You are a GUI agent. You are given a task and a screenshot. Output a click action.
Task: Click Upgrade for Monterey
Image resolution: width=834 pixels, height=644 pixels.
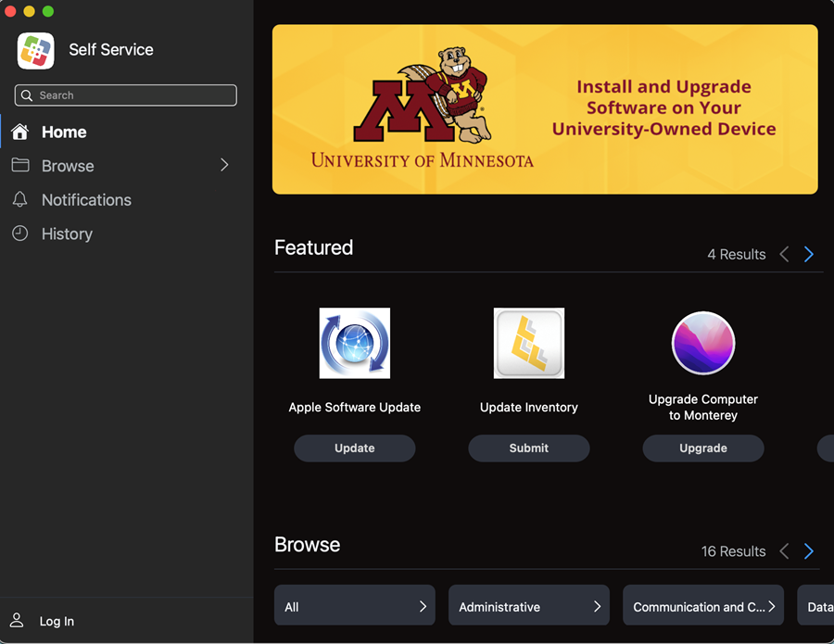[x=703, y=448]
